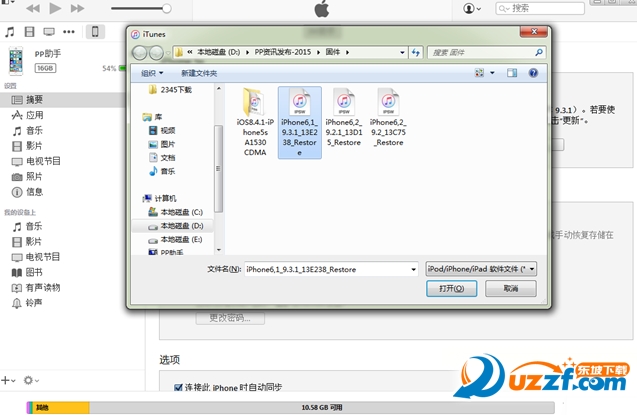This screenshot has width=637, height=415.
Task: Select 视频 library in the navigation tree
Action: click(162, 130)
